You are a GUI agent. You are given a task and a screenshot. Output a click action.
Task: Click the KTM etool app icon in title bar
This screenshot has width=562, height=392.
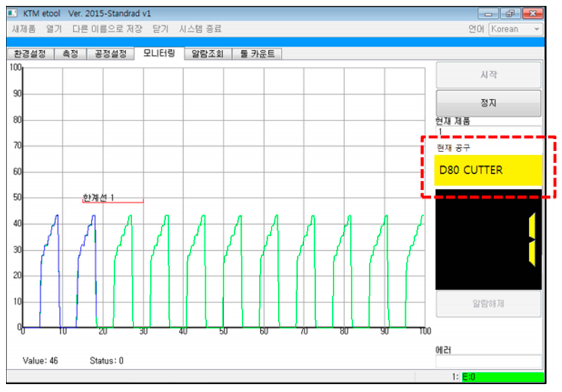click(x=12, y=13)
